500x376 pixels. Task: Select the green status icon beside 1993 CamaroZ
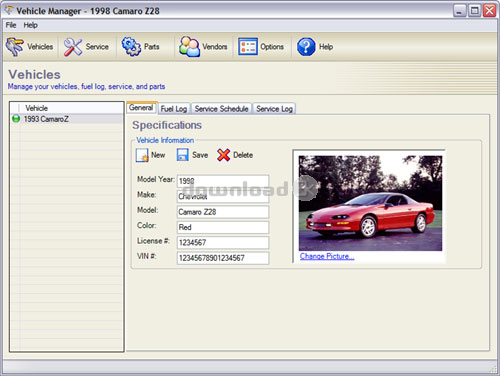tap(16, 119)
